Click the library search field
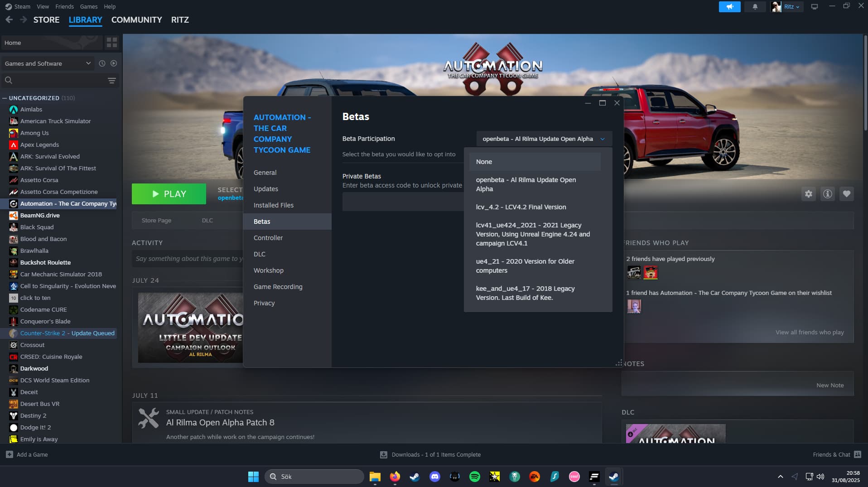The height and width of the screenshot is (487, 868). pyautogui.click(x=54, y=81)
